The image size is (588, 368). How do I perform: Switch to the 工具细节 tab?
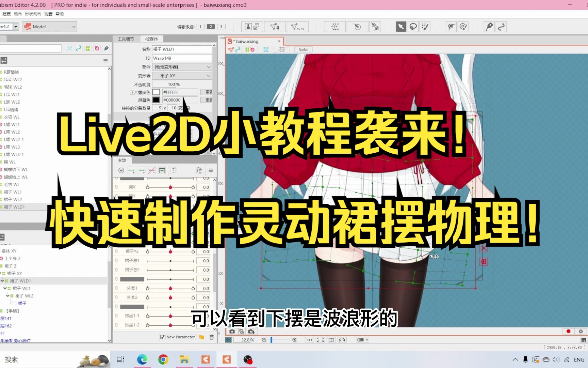click(126, 39)
